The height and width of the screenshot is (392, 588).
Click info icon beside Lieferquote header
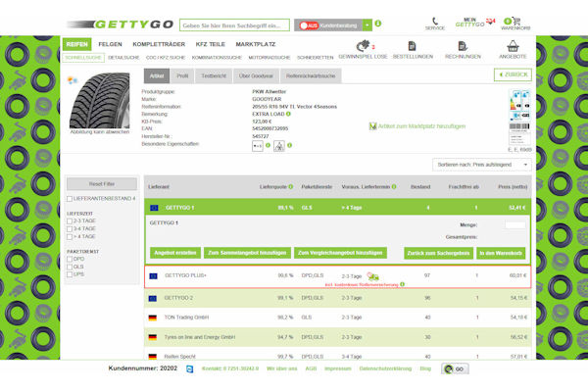291,186
